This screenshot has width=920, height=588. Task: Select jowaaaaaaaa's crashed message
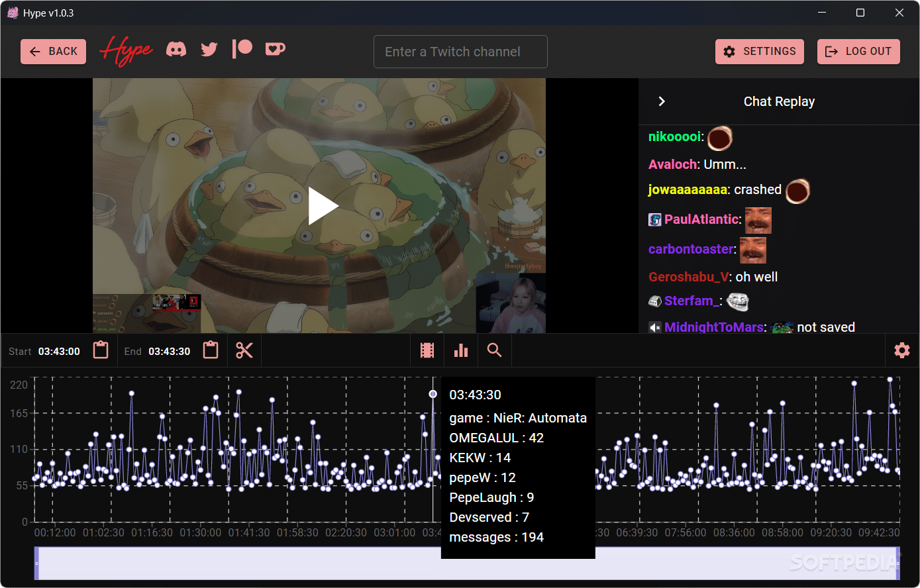(758, 190)
